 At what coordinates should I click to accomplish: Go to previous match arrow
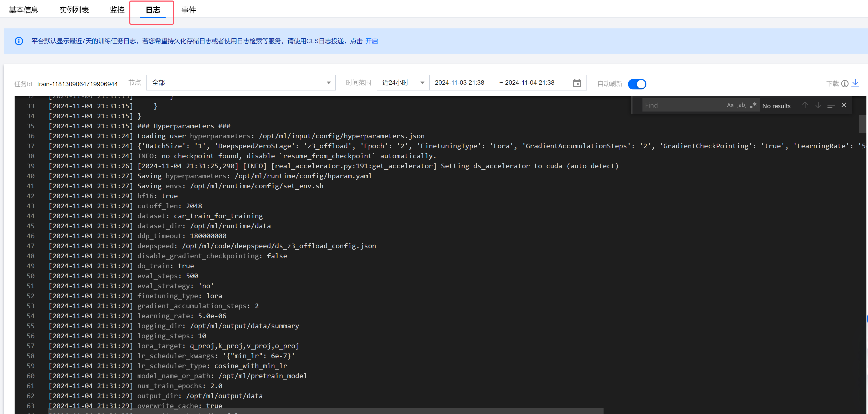point(805,105)
